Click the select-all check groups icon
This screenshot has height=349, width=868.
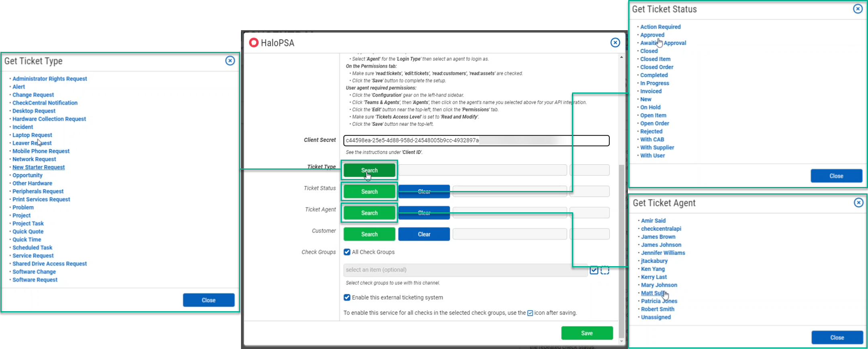(594, 270)
